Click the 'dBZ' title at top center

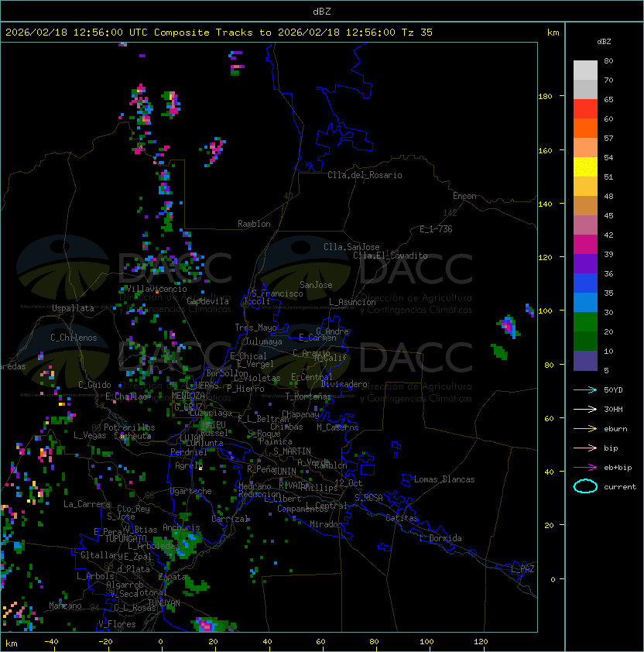point(322,11)
